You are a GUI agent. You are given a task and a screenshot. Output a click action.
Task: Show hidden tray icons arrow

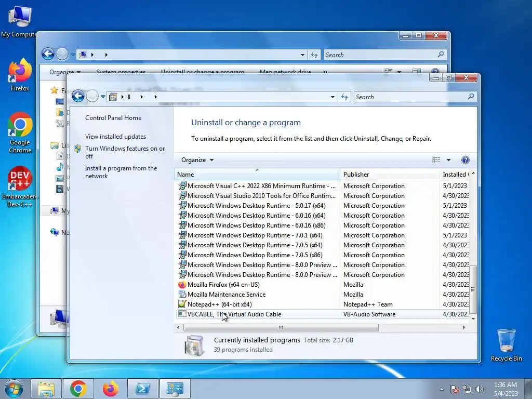442,389
